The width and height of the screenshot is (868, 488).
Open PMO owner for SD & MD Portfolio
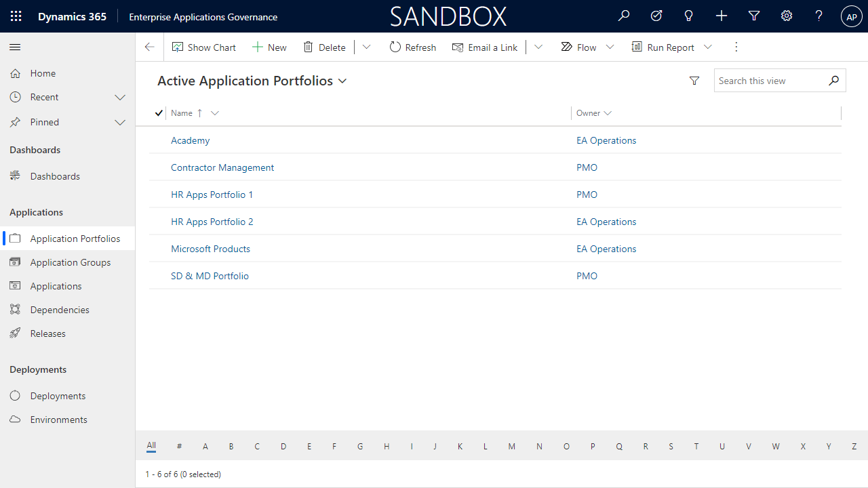(x=587, y=276)
